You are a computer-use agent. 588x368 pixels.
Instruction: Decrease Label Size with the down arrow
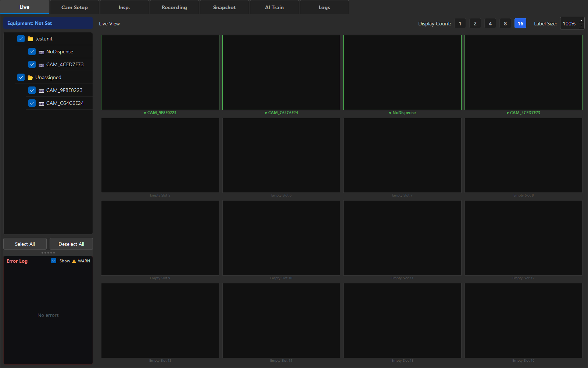[x=581, y=26]
